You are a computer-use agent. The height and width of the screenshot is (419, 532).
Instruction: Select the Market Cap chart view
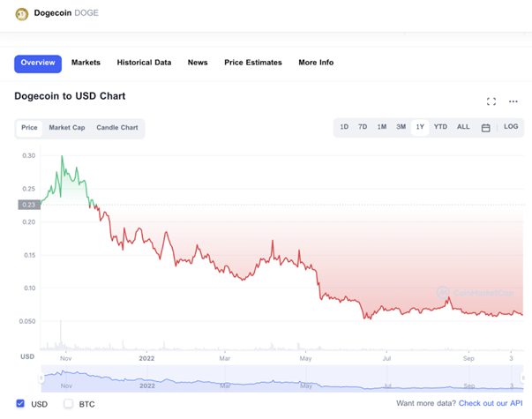pos(67,128)
